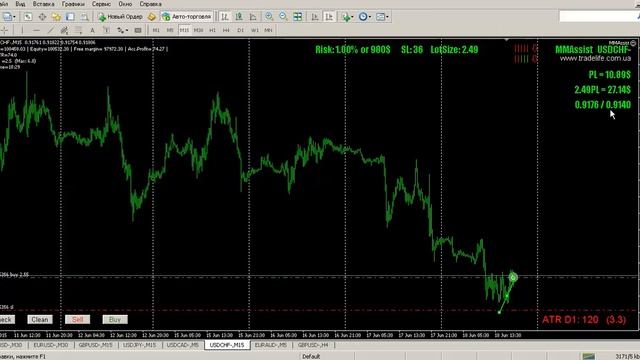Image resolution: width=640 pixels, height=360 pixels.
Task: Switch to EURAUD M5 chart tab
Action: (x=271, y=345)
